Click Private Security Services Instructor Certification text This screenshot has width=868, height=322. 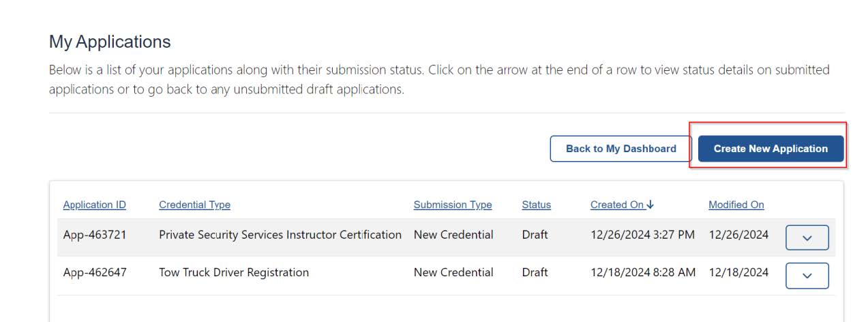click(x=280, y=235)
